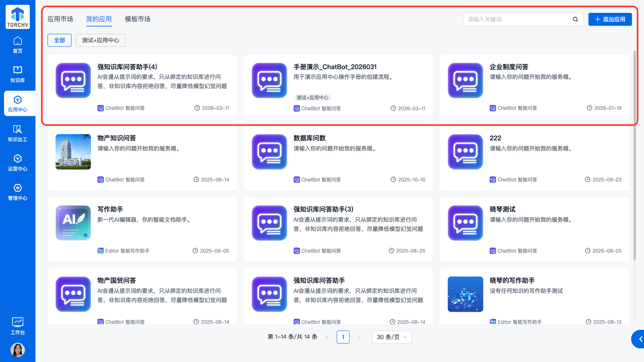Click the user avatar at bottom left
The image size is (644, 362).
[18, 350]
